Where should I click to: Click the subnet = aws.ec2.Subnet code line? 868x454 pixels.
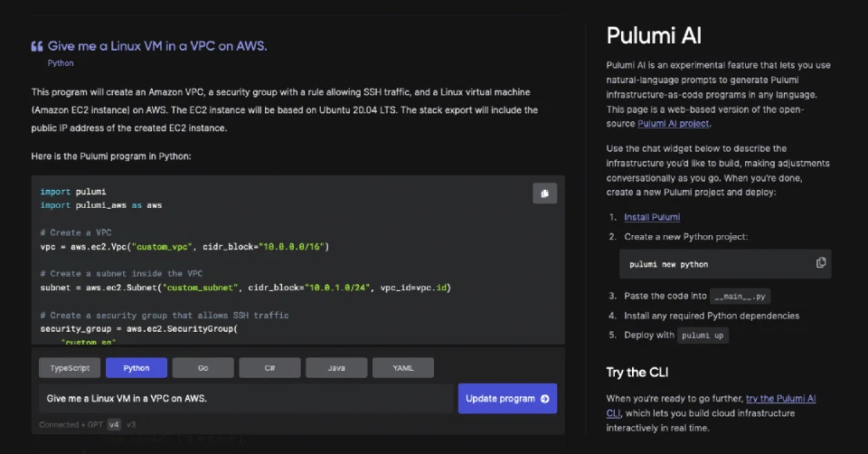pos(245,288)
